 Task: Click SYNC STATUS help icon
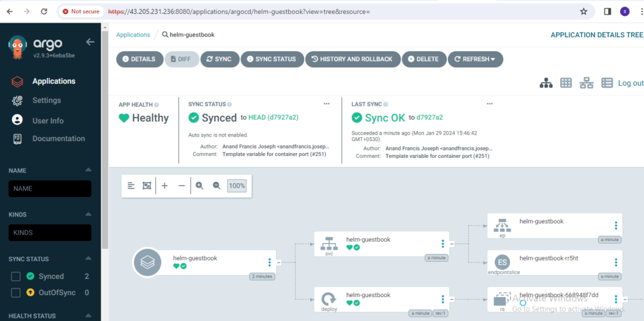pyautogui.click(x=230, y=104)
